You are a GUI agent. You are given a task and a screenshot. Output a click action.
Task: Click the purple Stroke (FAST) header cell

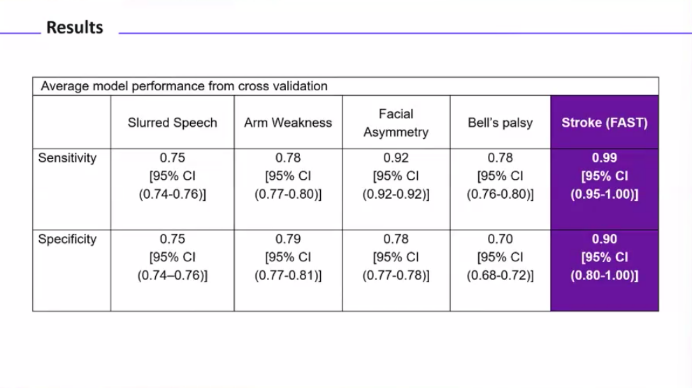(x=605, y=122)
